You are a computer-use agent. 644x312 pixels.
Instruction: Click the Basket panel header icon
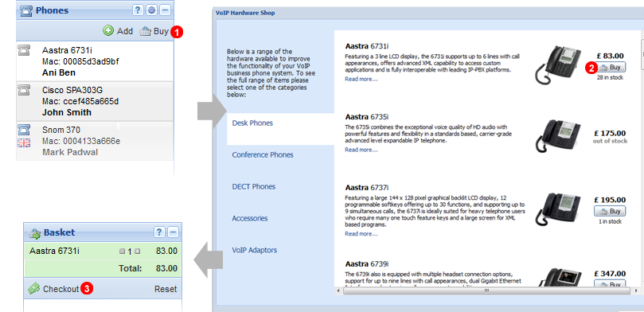(34, 233)
